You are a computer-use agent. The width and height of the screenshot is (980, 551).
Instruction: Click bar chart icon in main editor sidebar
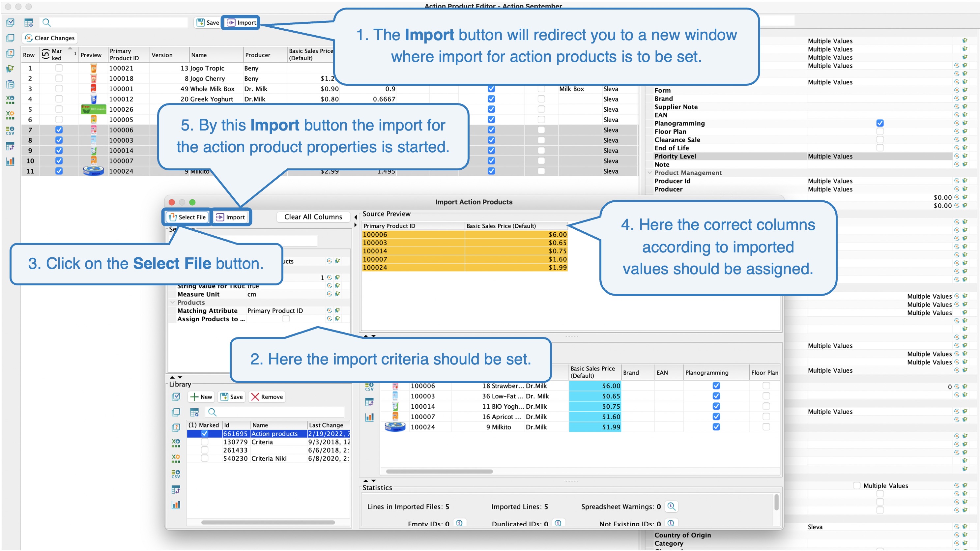pyautogui.click(x=10, y=161)
